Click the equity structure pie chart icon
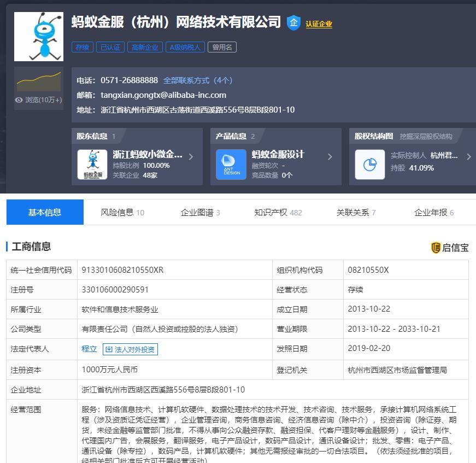 (x=370, y=164)
